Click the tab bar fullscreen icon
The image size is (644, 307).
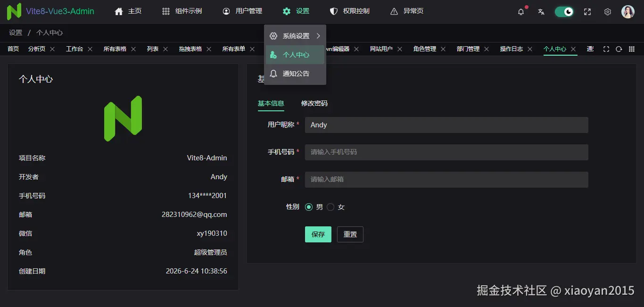(x=606, y=49)
